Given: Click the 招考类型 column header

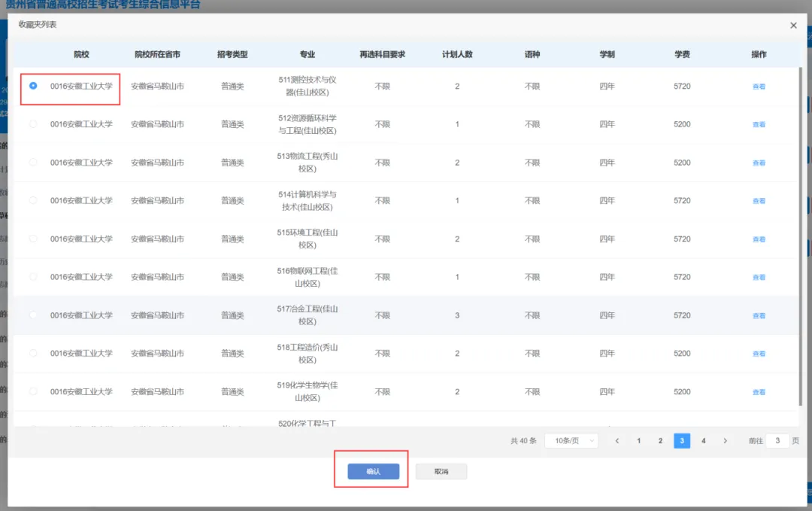Looking at the screenshot, I should 232,54.
